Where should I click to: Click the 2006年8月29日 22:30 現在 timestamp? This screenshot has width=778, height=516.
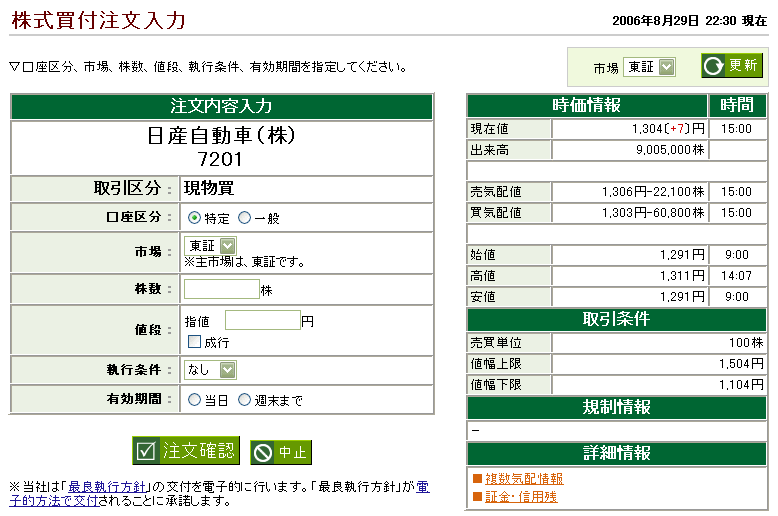[x=689, y=21]
